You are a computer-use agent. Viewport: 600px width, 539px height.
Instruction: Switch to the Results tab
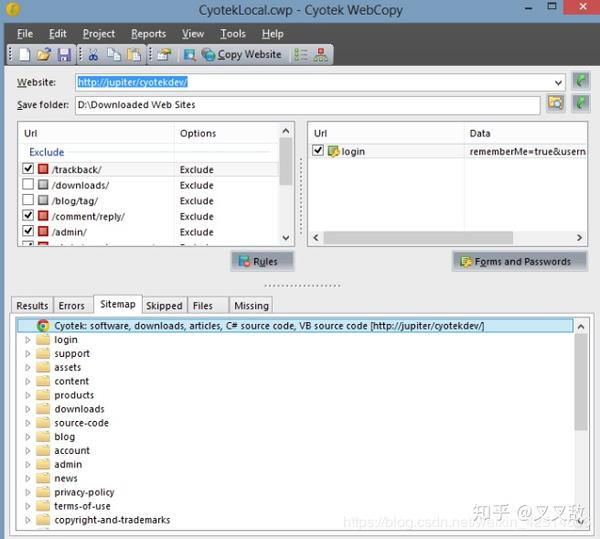click(32, 306)
